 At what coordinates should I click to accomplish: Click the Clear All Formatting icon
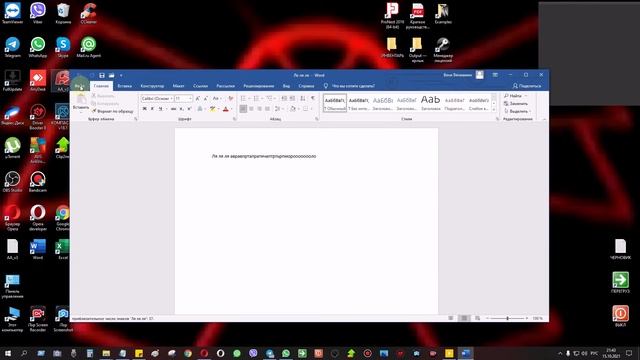pos(231,98)
